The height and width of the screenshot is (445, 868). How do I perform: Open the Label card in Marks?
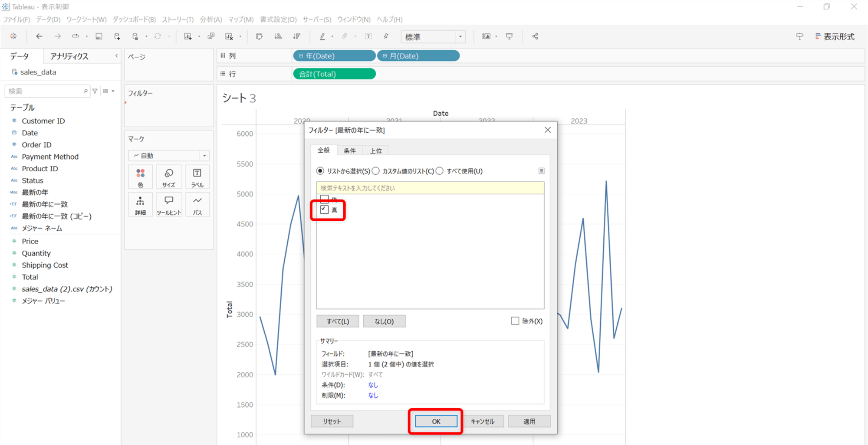197,177
